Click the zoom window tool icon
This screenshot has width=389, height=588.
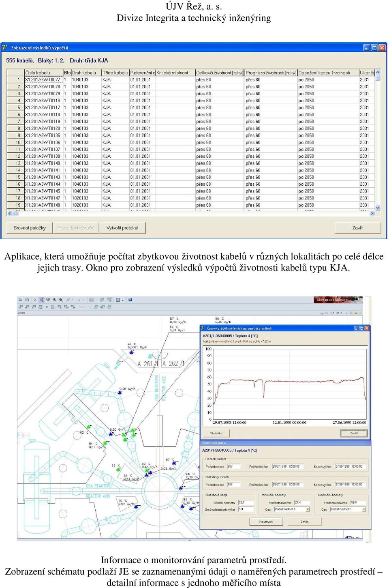48,300
